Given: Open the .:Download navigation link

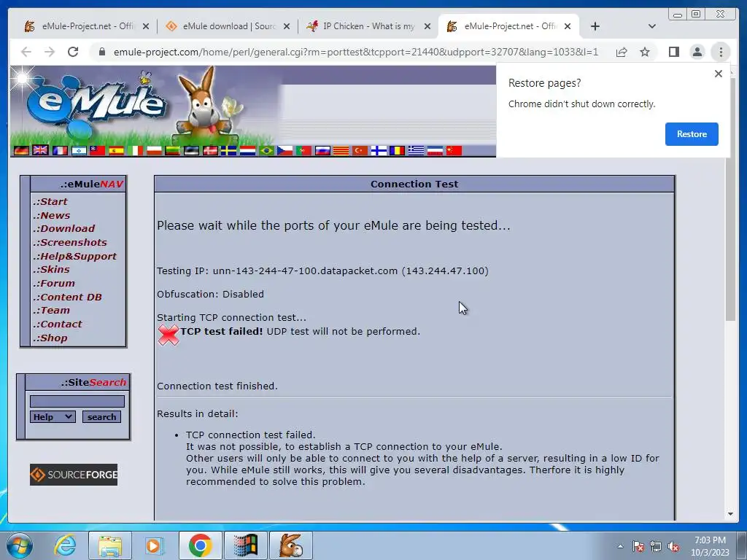Looking at the screenshot, I should [x=64, y=228].
